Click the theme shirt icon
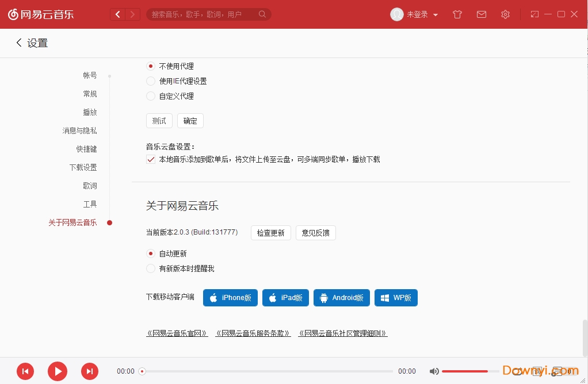The height and width of the screenshot is (384, 588). coord(457,14)
